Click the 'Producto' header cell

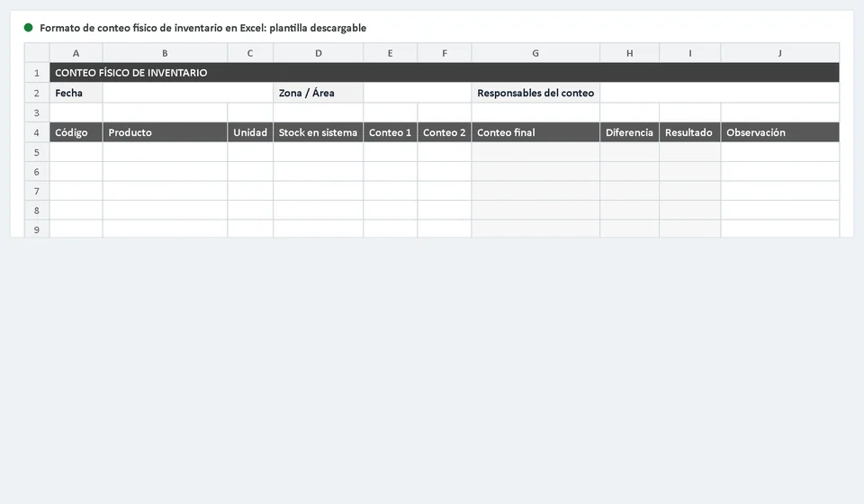[x=165, y=132]
